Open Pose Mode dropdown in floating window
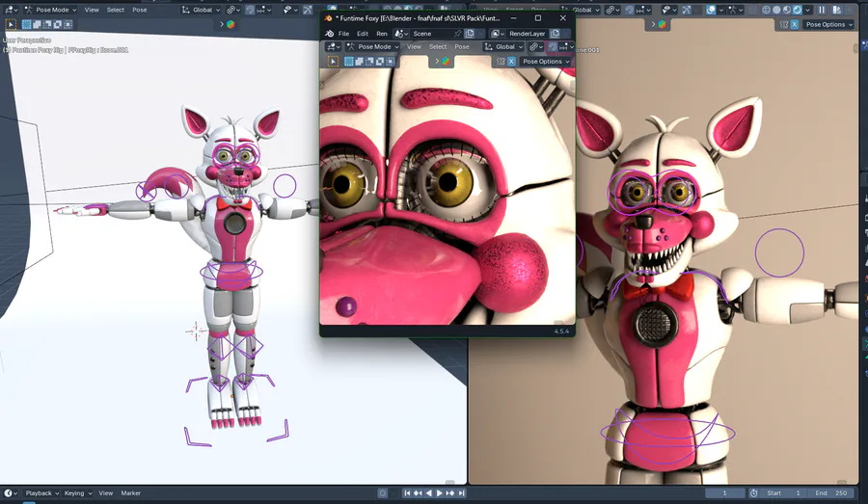The width and height of the screenshot is (868, 504). (x=371, y=47)
